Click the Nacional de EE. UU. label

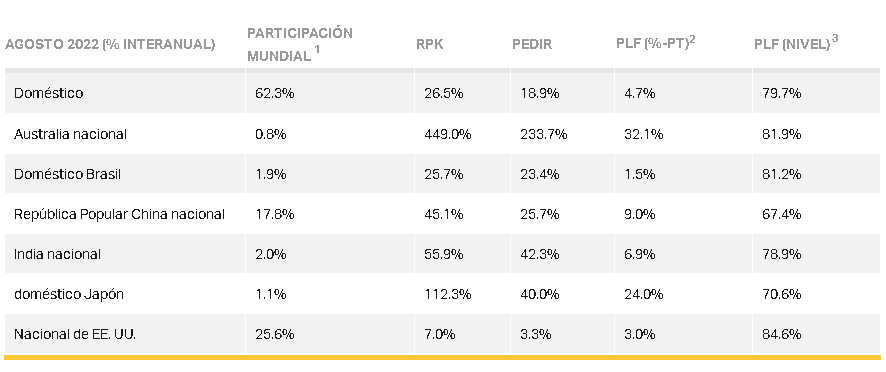coord(75,335)
